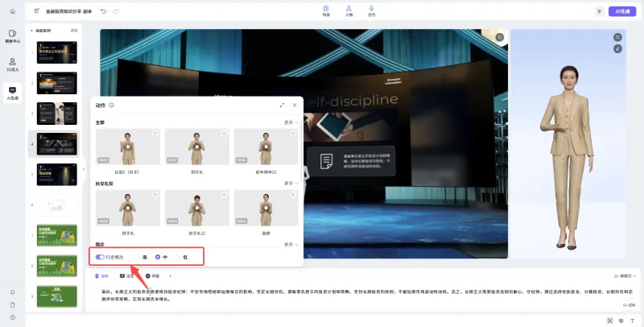The image size is (644, 327).
Task: Click the T text icon at bottom right
Action: (633, 321)
